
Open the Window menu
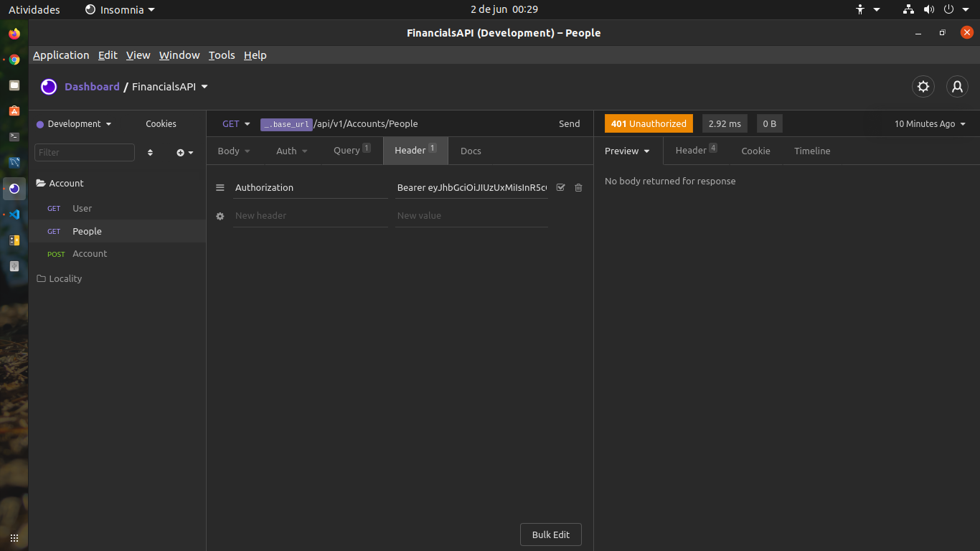coord(179,55)
